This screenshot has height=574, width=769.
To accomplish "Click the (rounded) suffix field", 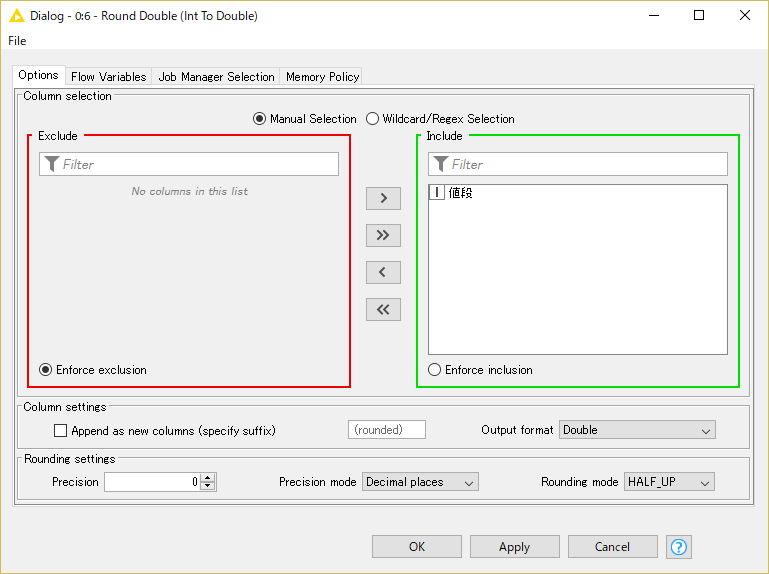I will (x=387, y=430).
